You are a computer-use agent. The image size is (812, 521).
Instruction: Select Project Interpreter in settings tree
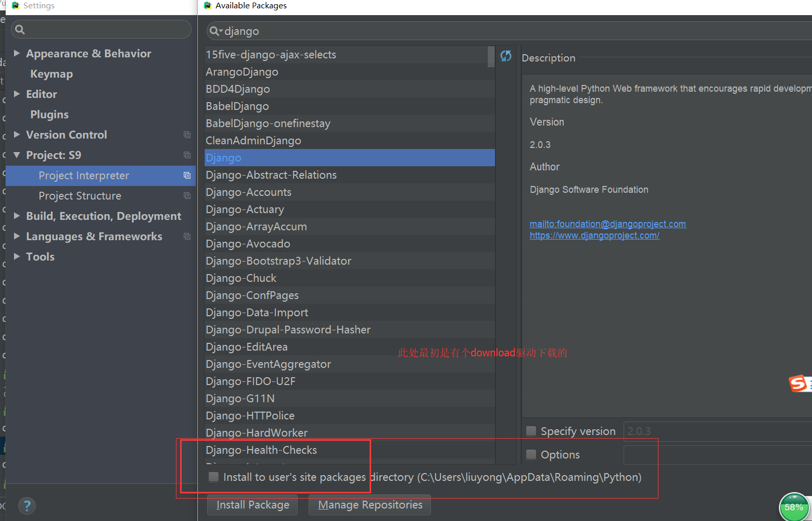100,176
